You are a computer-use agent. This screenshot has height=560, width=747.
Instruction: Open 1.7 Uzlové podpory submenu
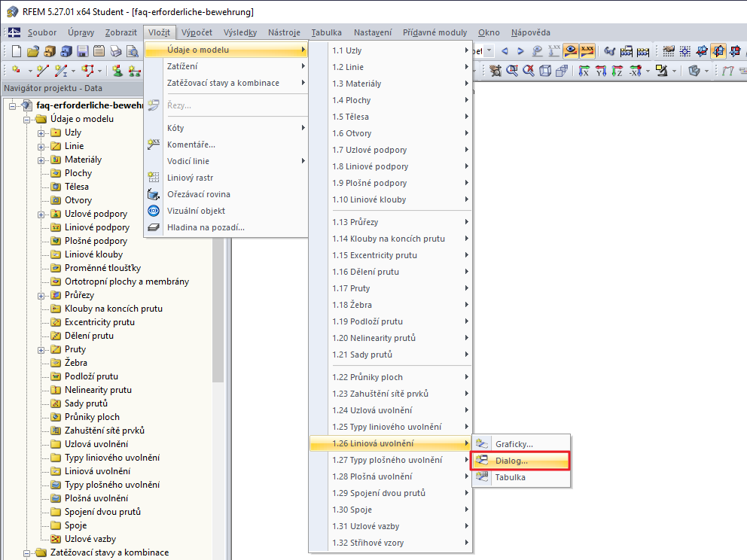point(391,150)
